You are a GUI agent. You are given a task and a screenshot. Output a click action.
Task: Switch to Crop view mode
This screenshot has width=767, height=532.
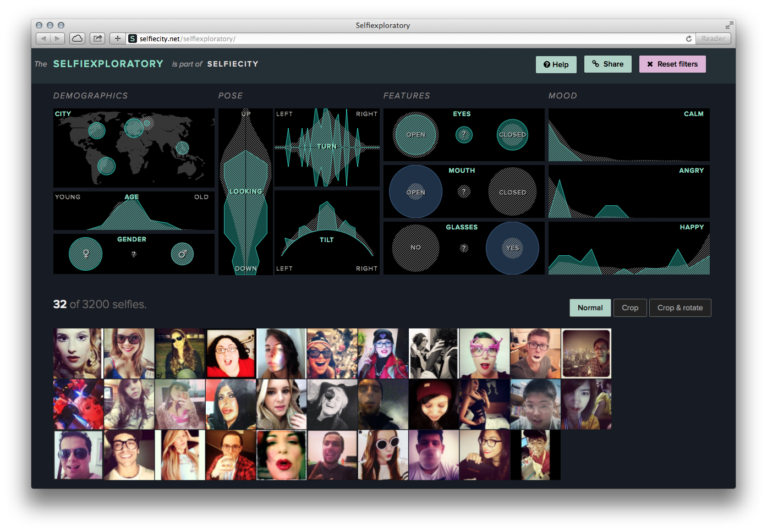(x=630, y=308)
